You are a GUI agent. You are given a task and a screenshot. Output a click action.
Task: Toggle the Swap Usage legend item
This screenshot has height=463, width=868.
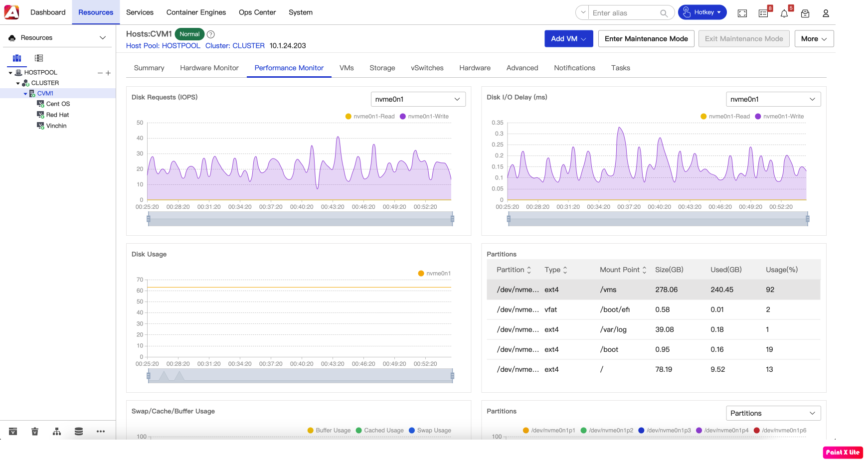tap(430, 431)
